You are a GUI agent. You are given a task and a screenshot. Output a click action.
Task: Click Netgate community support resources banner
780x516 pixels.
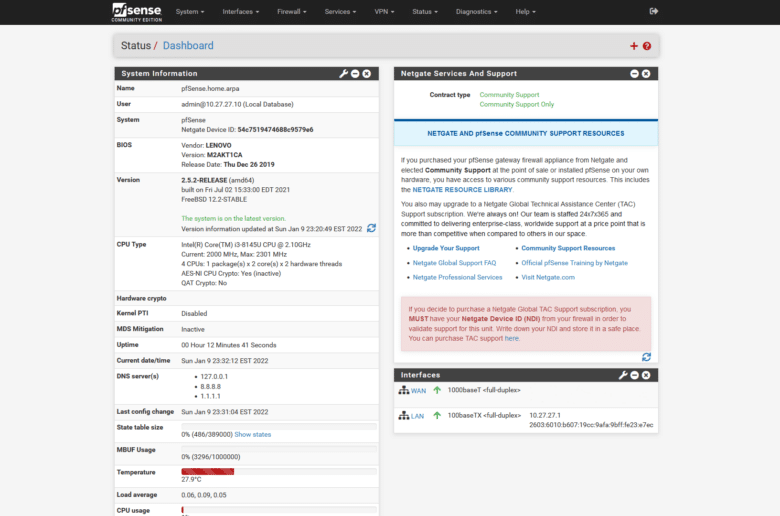(526, 133)
